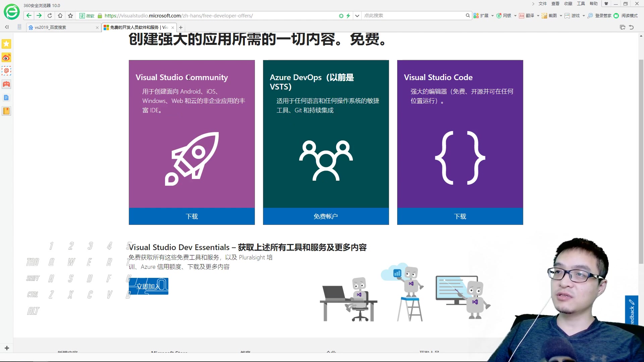Image resolution: width=644 pixels, height=362 pixels.
Task: Open Weibo icon in left sidebar
Action: pyautogui.click(x=6, y=58)
